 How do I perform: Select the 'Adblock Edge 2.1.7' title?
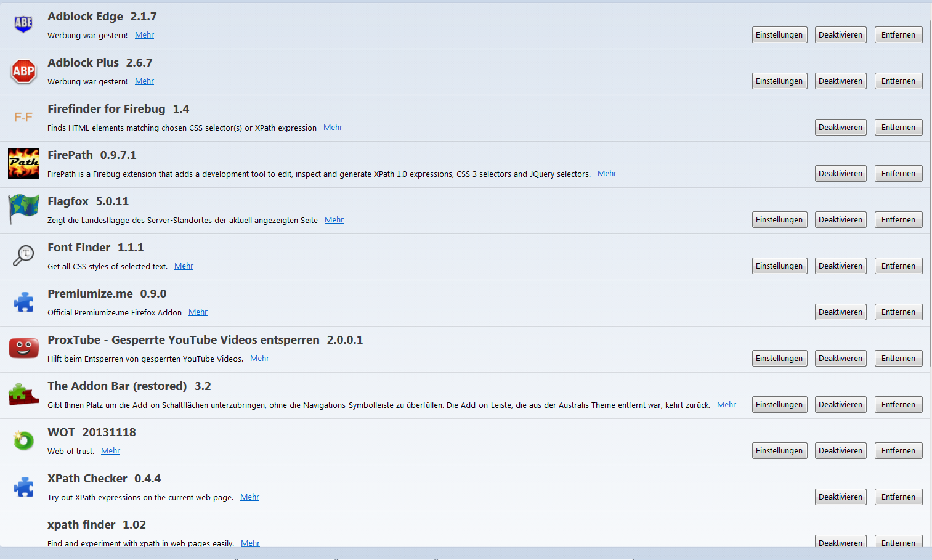(102, 17)
